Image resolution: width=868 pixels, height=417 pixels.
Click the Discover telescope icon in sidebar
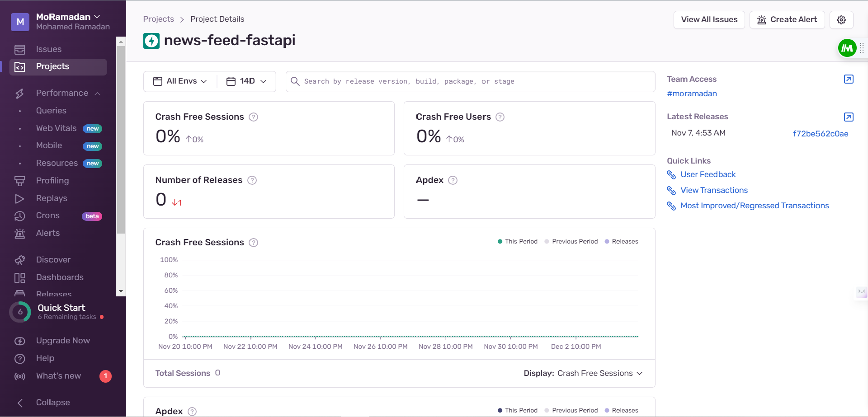click(x=19, y=260)
